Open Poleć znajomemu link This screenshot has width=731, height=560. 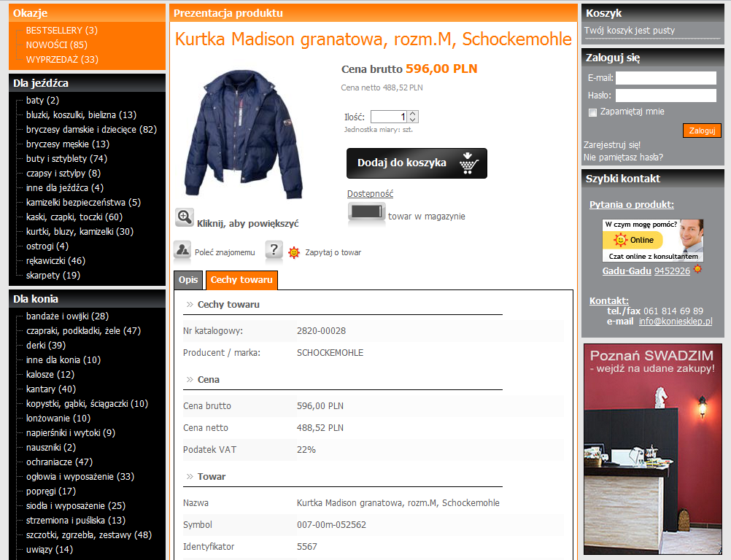click(x=225, y=252)
